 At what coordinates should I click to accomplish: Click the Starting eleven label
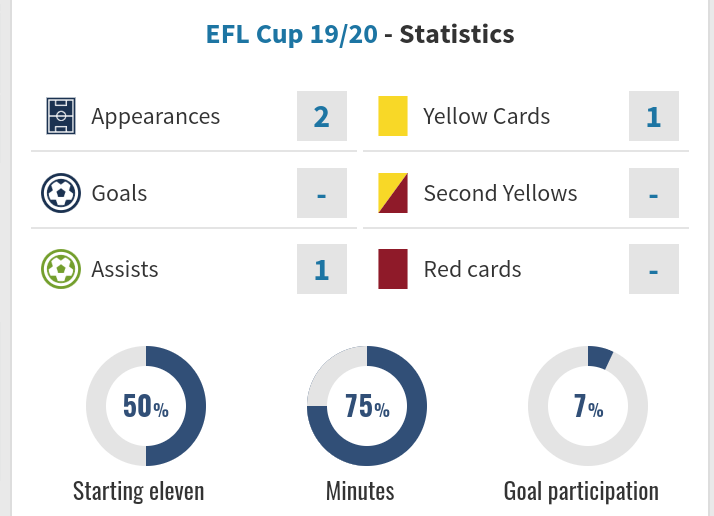click(x=138, y=491)
